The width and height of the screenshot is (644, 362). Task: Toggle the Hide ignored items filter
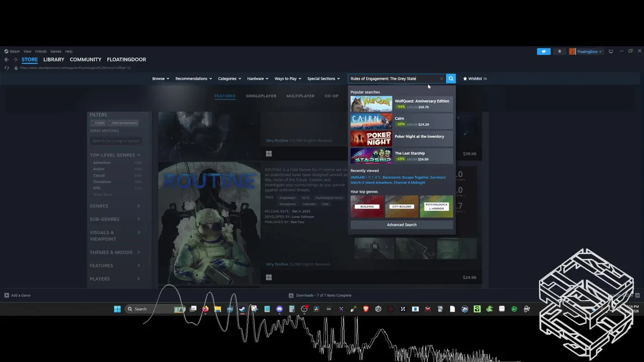124,123
